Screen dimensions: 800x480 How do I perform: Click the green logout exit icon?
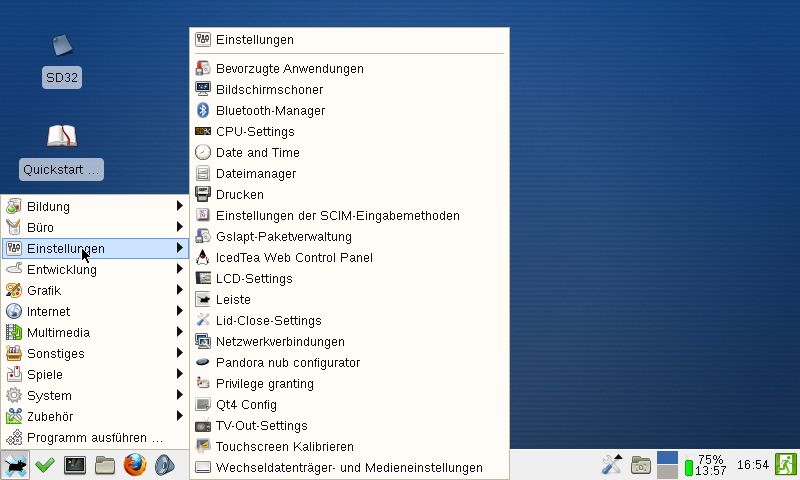(785, 464)
